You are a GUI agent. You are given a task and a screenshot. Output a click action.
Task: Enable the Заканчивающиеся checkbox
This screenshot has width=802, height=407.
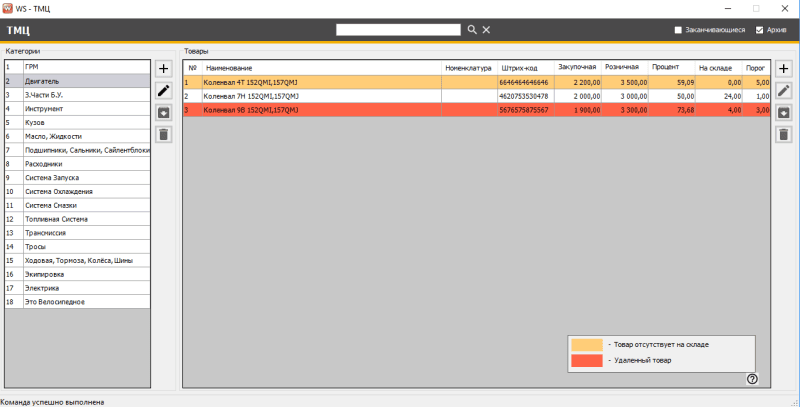coord(678,30)
